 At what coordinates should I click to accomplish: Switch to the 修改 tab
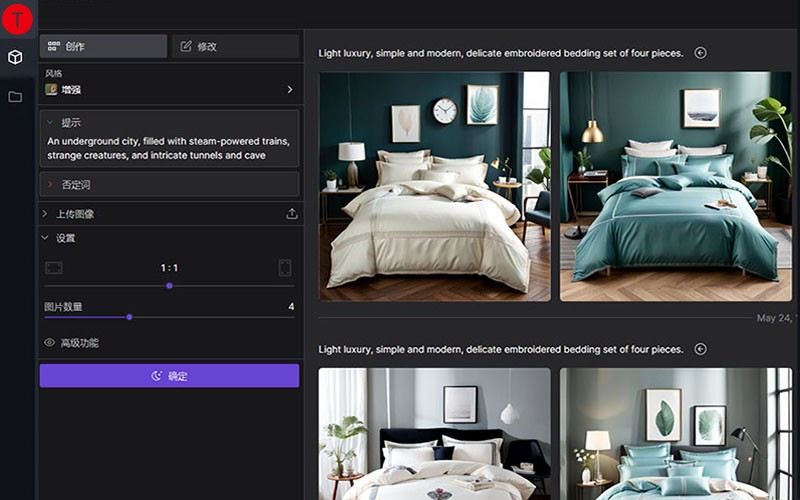235,46
